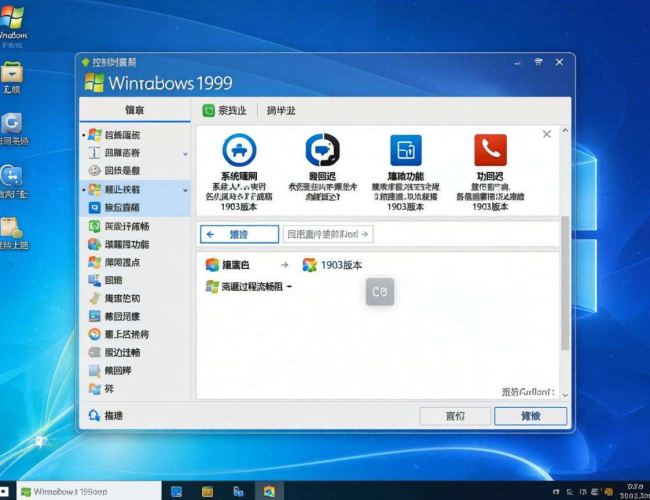Open the headset search item at sidebar bottom
The width and height of the screenshot is (650, 500).
pos(106,415)
